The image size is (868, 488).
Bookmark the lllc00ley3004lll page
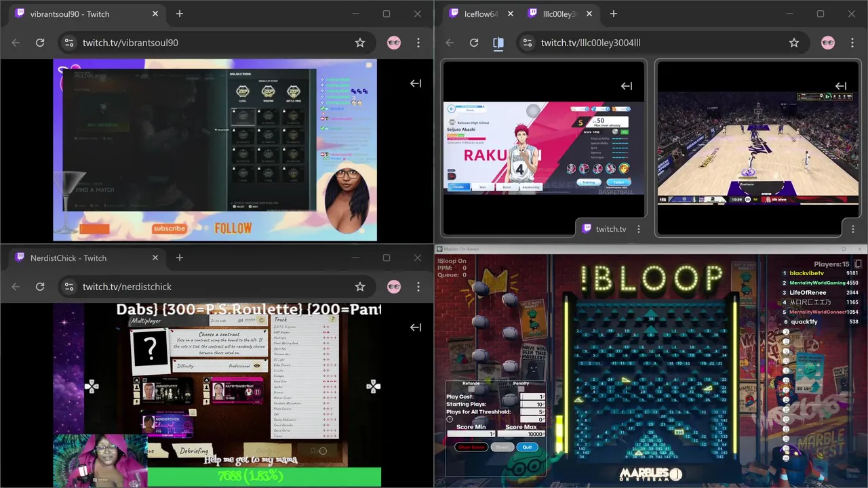(794, 43)
